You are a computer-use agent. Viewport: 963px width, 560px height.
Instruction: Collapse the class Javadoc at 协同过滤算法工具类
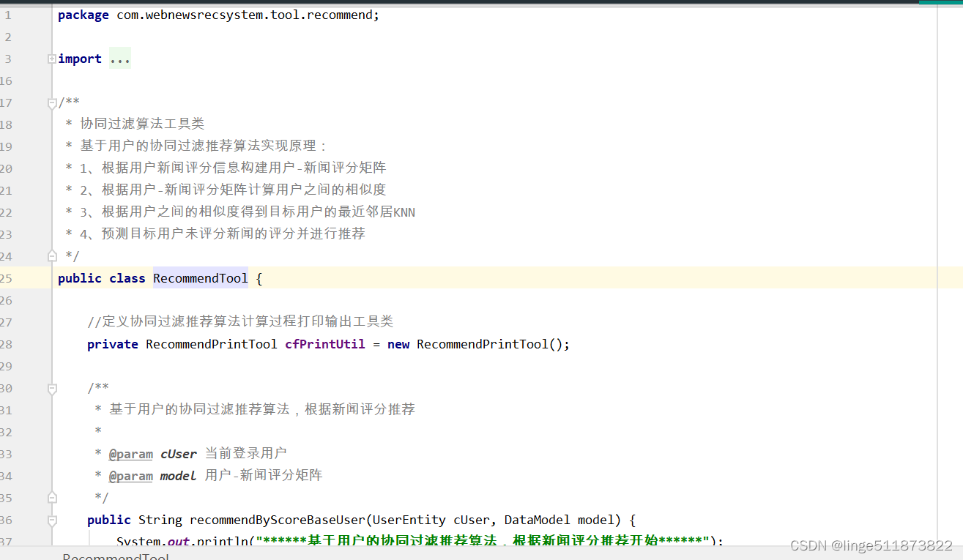[x=52, y=102]
